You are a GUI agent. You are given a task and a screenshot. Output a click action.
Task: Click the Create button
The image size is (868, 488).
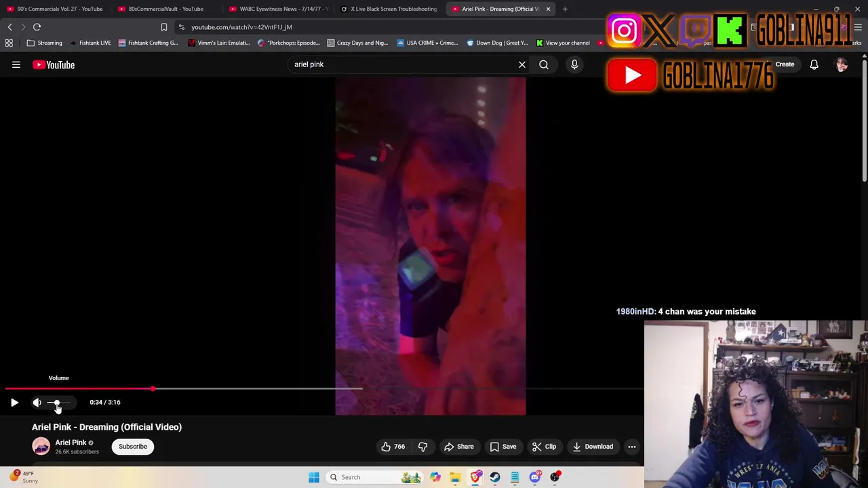pos(785,64)
